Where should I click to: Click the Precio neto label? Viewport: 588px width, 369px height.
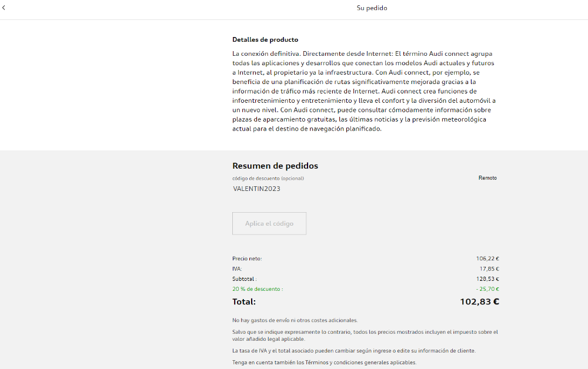pyautogui.click(x=247, y=259)
